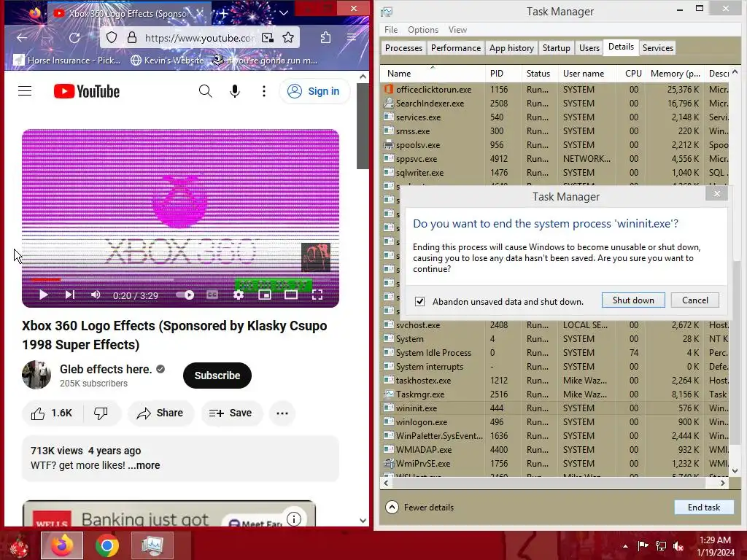Screen dimensions: 747x560
Task: Sort by Memory column header
Action: tap(675, 74)
